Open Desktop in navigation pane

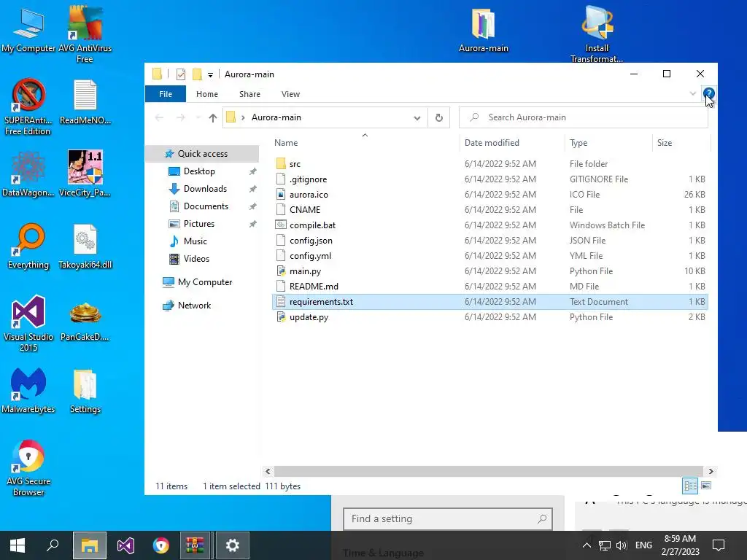[x=199, y=171]
